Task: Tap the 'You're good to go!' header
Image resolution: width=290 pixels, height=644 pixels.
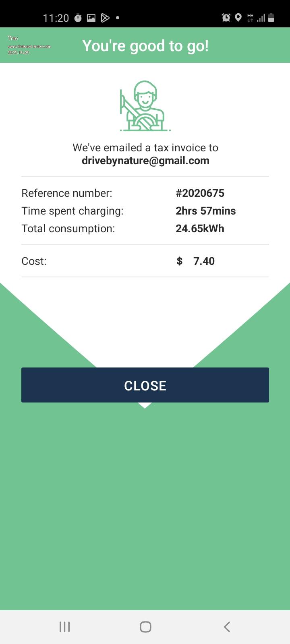Action: [145, 46]
